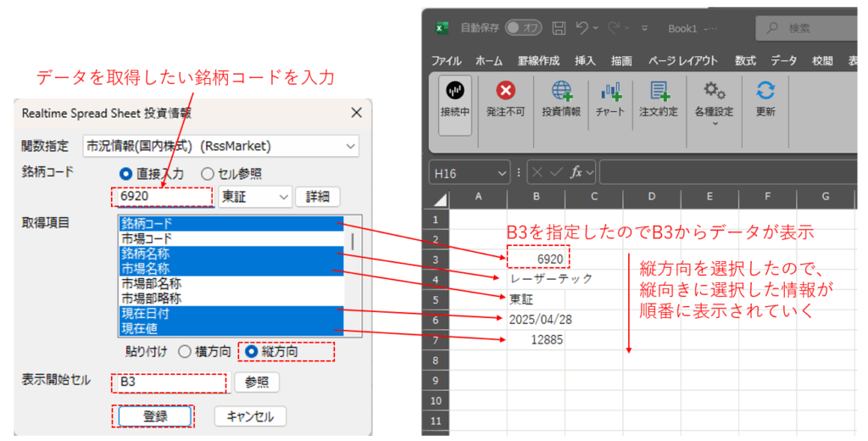The image size is (868, 441).
Task: Select 現在日付 in the 取得項目 list
Action: tap(231, 314)
